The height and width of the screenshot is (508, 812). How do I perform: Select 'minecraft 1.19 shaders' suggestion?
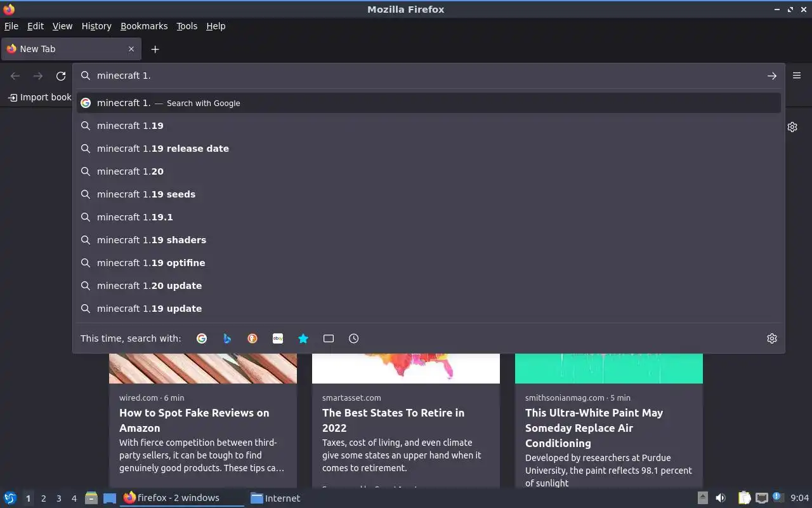pos(429,240)
